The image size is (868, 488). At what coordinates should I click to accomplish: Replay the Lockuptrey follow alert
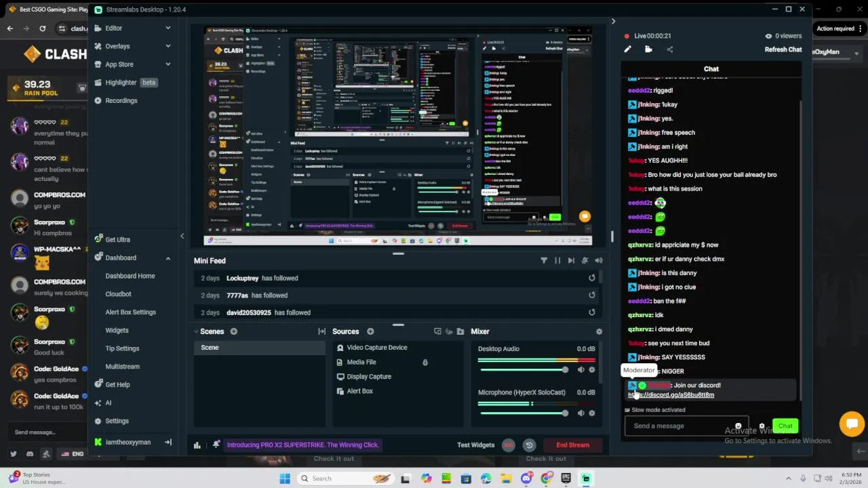coord(592,278)
